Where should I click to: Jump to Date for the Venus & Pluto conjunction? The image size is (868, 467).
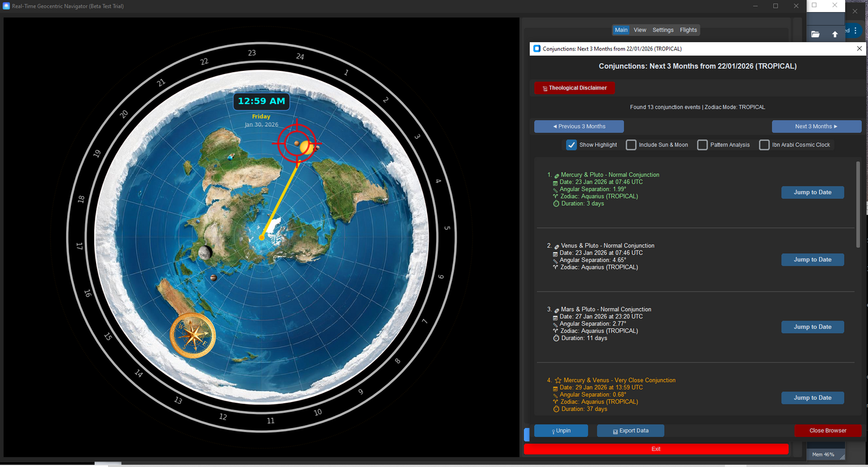coord(812,259)
